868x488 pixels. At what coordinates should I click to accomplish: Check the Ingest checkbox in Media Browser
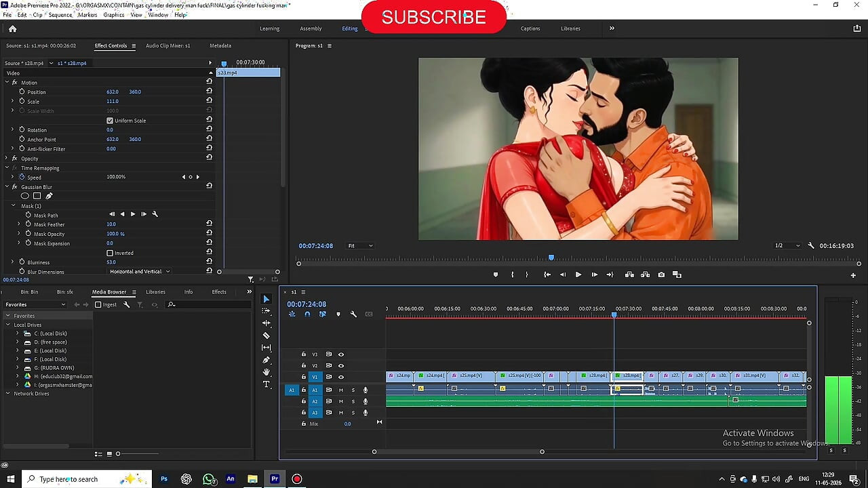[98, 304]
